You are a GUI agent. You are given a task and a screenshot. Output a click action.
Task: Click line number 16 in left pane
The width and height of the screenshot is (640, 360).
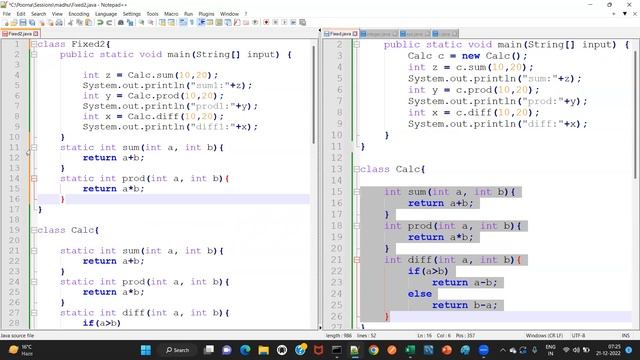(x=14, y=199)
